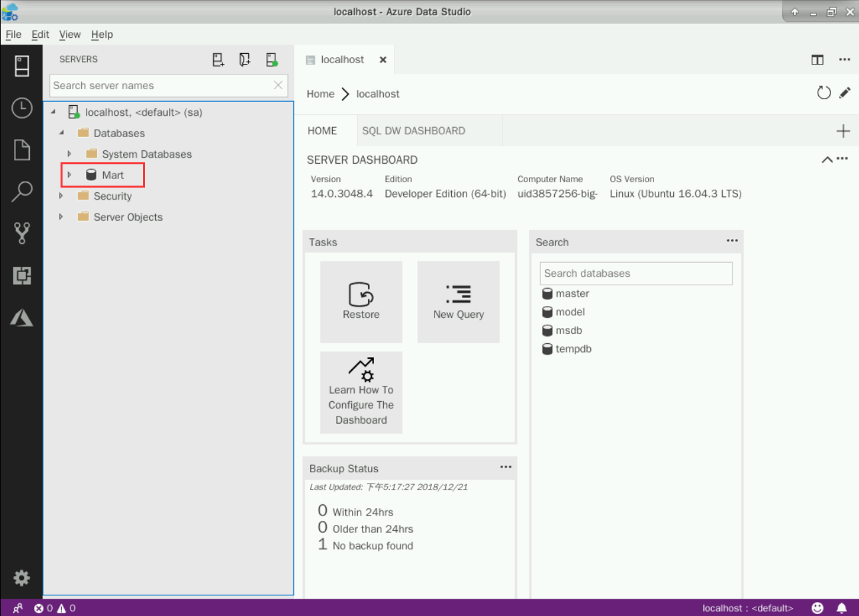Collapse the Server Dashboard section chevron
The height and width of the screenshot is (616, 859).
pyautogui.click(x=826, y=160)
